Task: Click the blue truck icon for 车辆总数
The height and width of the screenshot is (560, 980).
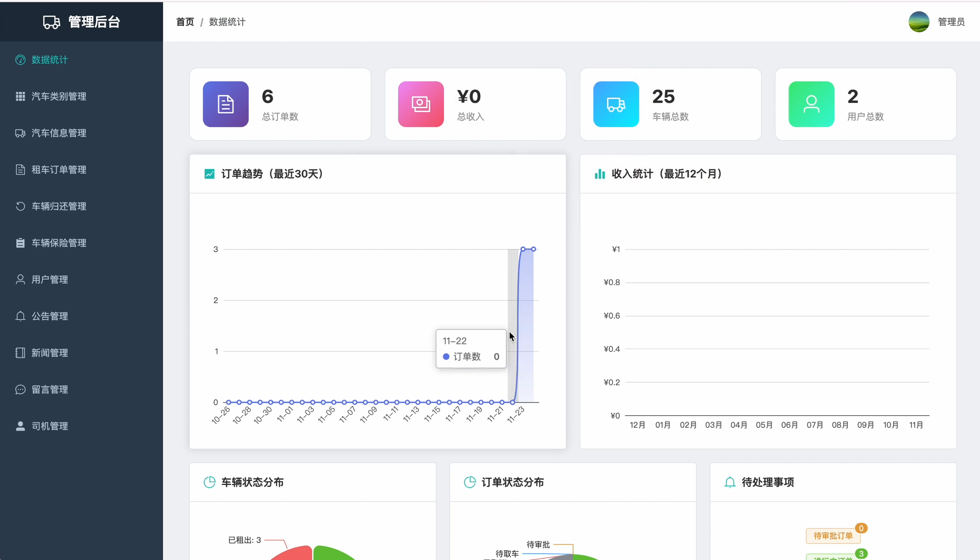Action: coord(616,104)
